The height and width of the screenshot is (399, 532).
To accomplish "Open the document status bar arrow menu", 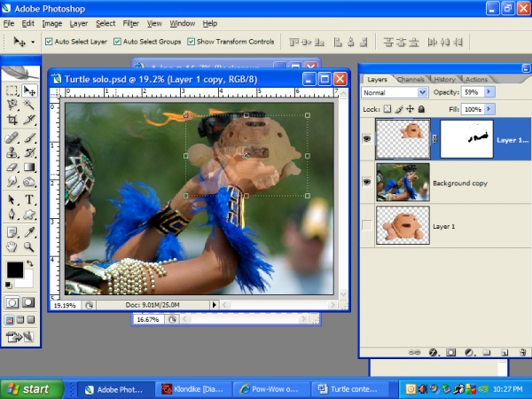I will (214, 305).
